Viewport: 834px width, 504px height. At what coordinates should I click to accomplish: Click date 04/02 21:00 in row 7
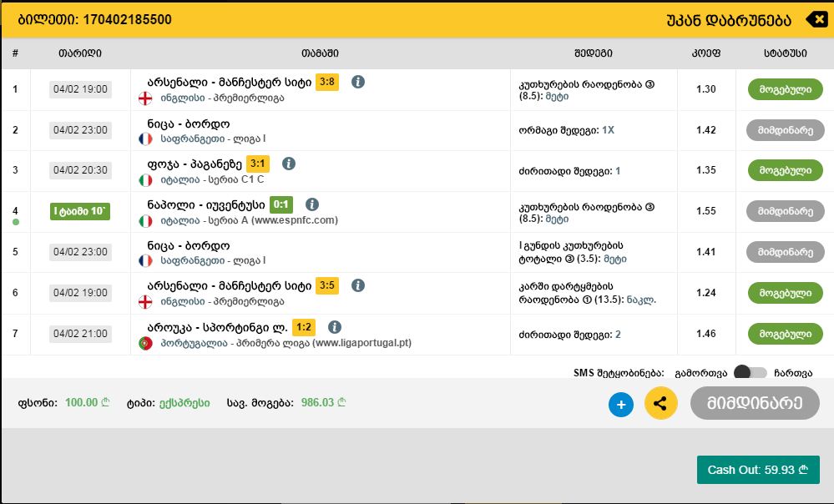tap(80, 334)
